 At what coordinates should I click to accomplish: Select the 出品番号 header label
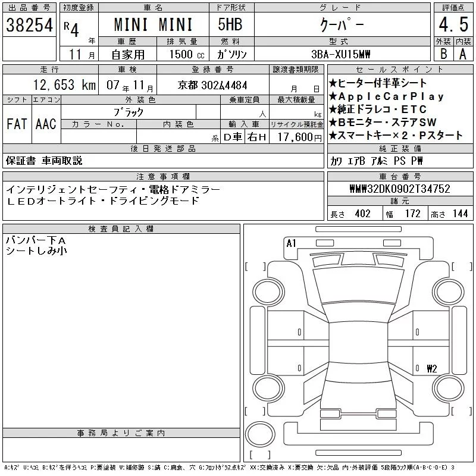pos(29,8)
